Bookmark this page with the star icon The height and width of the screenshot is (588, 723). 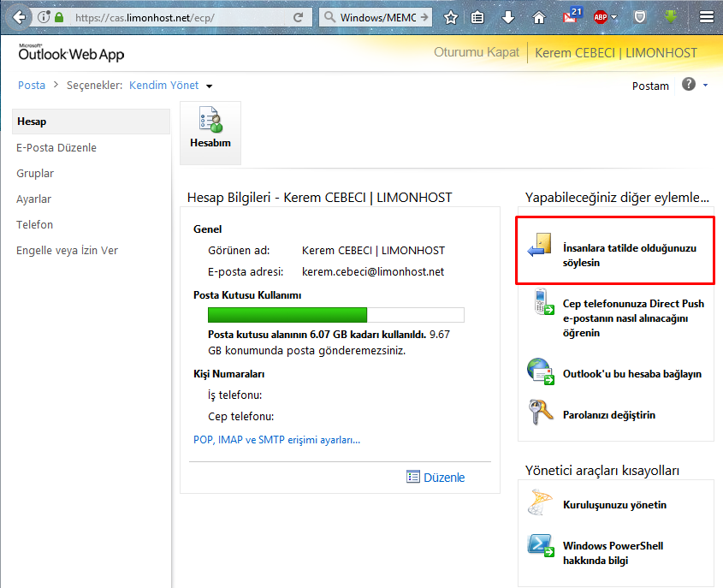(x=451, y=17)
